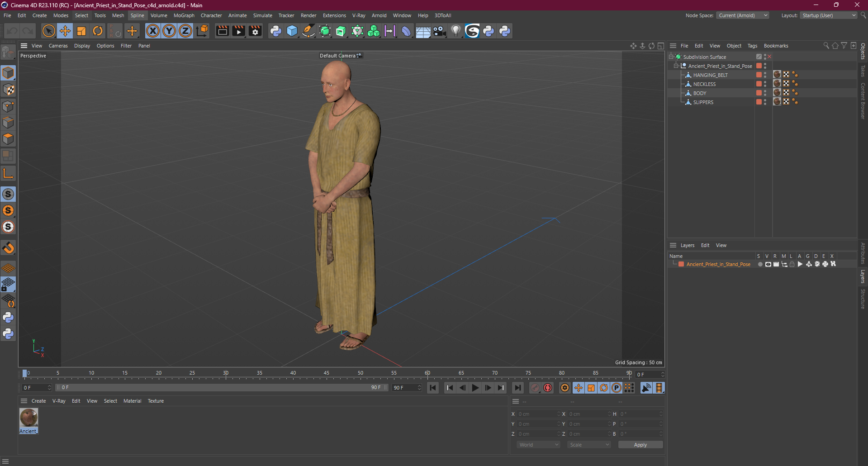
Task: Play the animation forward
Action: (x=475, y=388)
